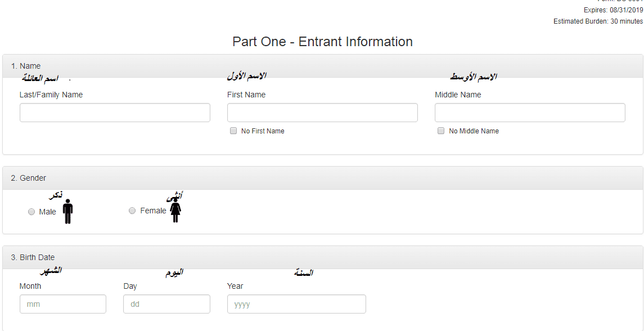Click the Arabic label above Male option
The height and width of the screenshot is (331, 644).
56,195
